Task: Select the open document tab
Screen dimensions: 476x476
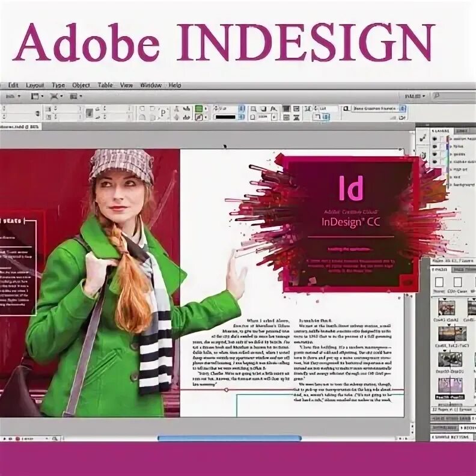Action: coord(20,127)
